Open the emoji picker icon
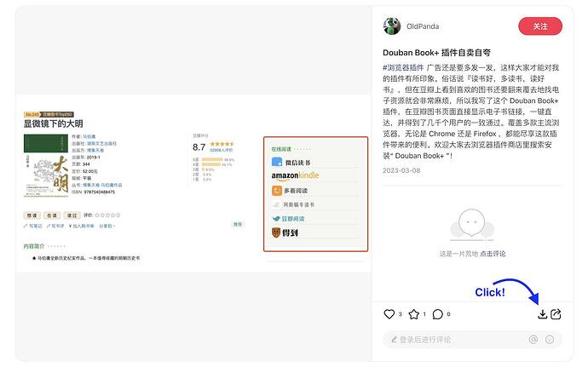588x367 pixels. [x=550, y=340]
